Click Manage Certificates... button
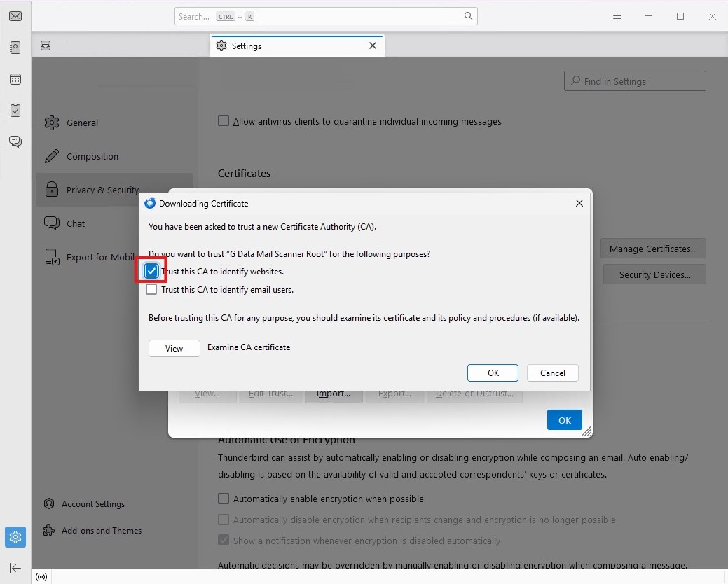 (x=653, y=249)
